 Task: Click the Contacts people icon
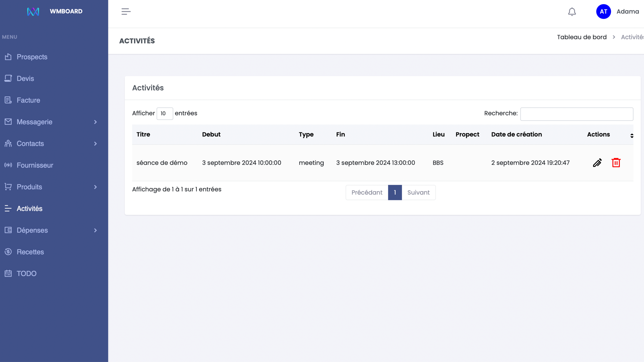(8, 143)
